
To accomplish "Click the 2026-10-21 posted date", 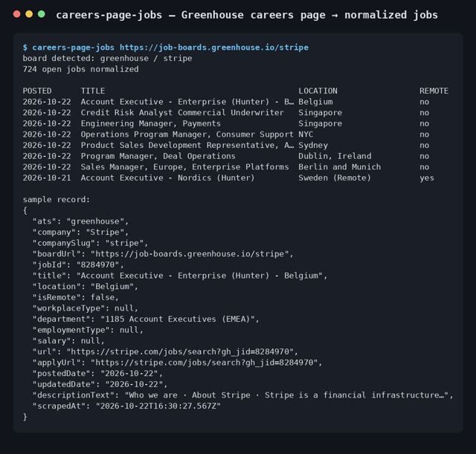I will [x=47, y=178].
